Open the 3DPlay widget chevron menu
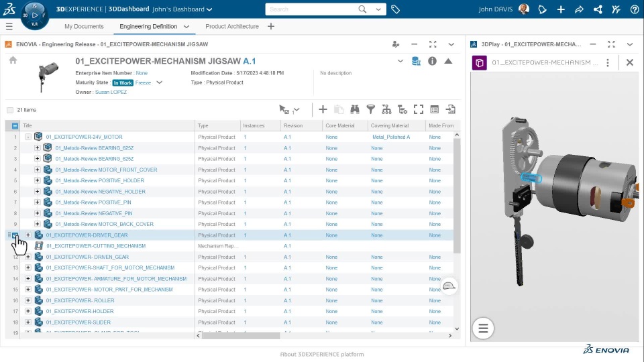This screenshot has height=362, width=644. point(630,44)
